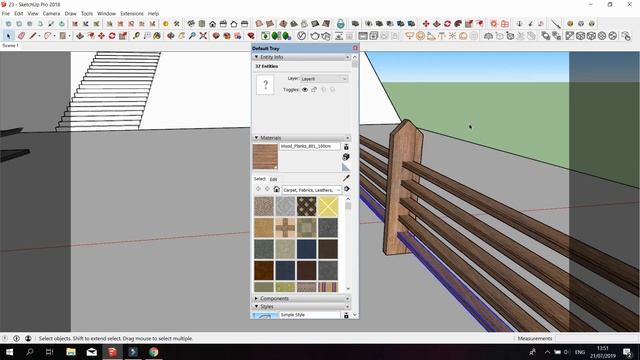Click the Measurements input box

tap(597, 338)
